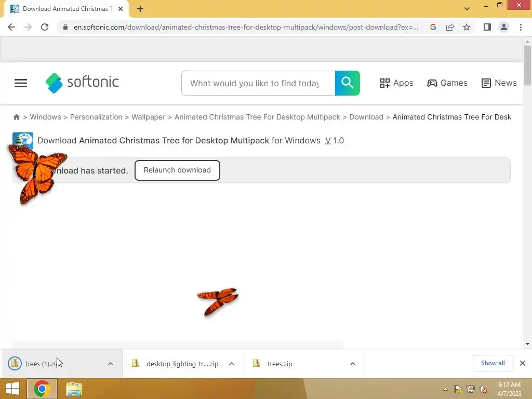The height and width of the screenshot is (399, 532).
Task: Click the URL address bar
Action: 246,27
